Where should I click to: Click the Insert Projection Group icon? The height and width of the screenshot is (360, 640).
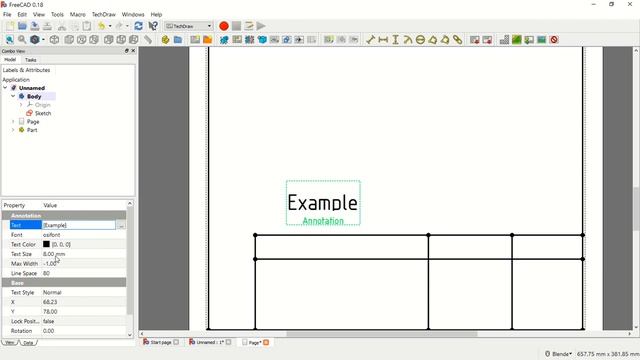click(249, 40)
